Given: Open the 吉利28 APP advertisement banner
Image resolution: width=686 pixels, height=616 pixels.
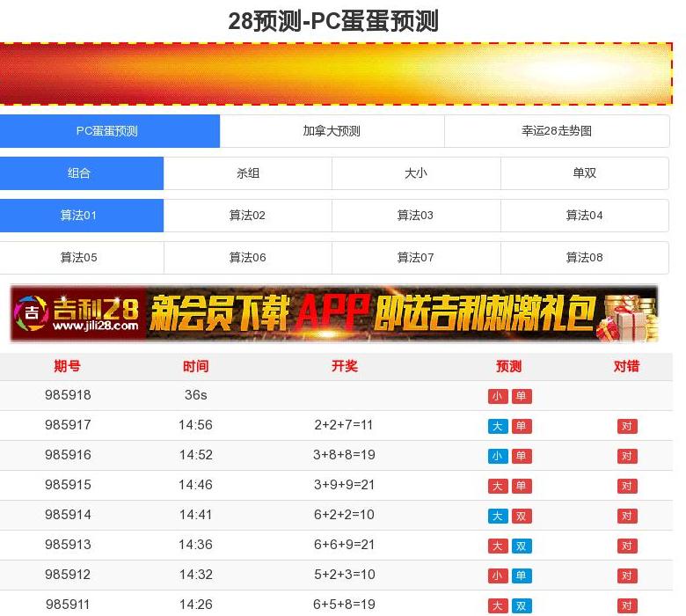Looking at the screenshot, I should tap(334, 313).
